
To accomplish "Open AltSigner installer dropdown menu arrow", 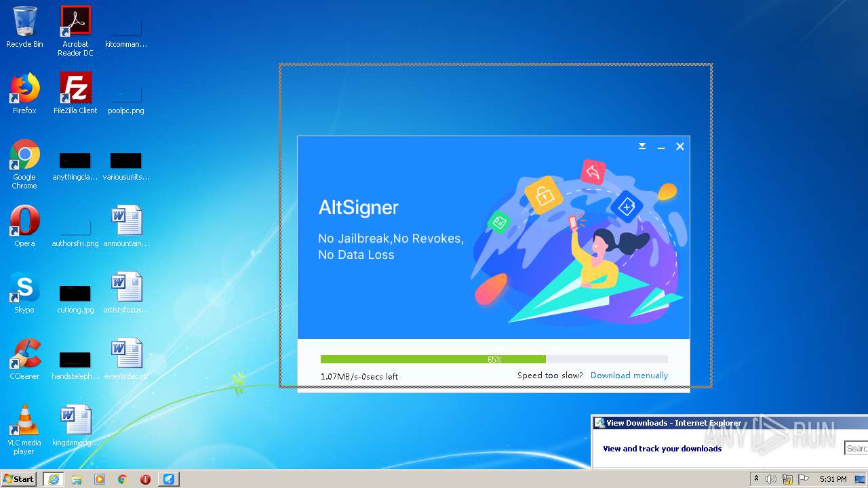I will click(642, 146).
